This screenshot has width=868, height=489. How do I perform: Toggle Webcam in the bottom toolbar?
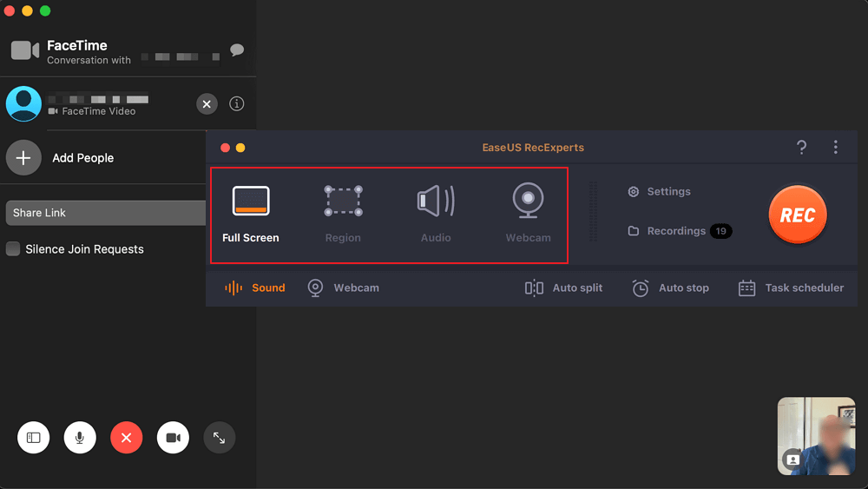pyautogui.click(x=343, y=288)
